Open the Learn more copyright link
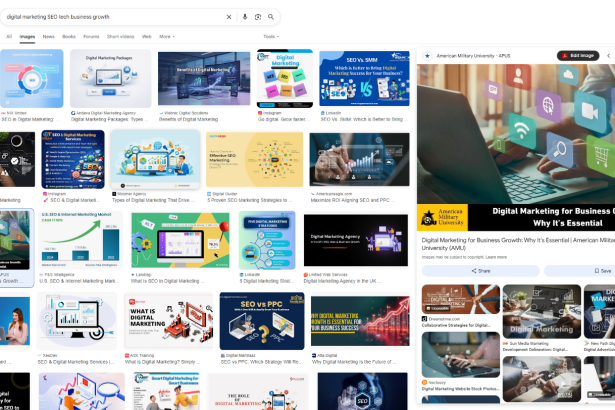Image resolution: width=615 pixels, height=410 pixels. click(496, 257)
